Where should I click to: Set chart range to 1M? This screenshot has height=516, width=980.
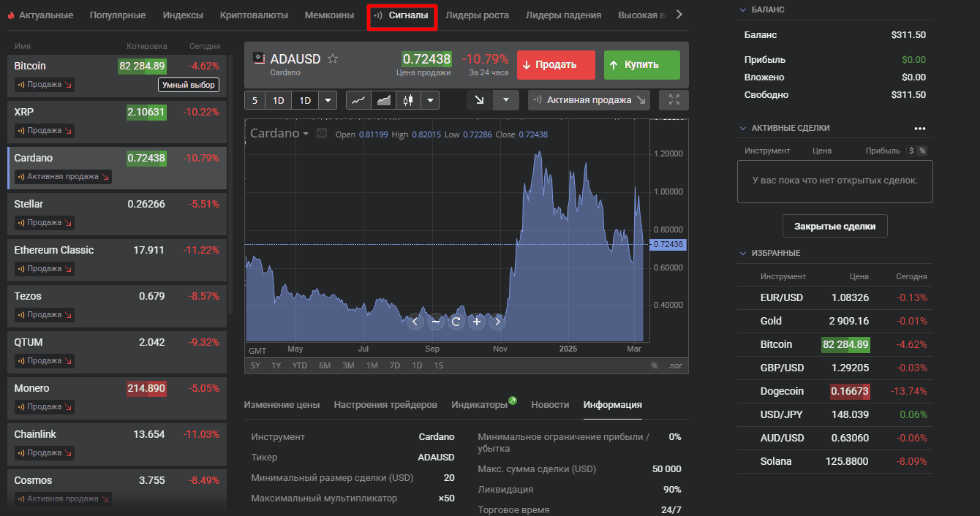point(372,365)
